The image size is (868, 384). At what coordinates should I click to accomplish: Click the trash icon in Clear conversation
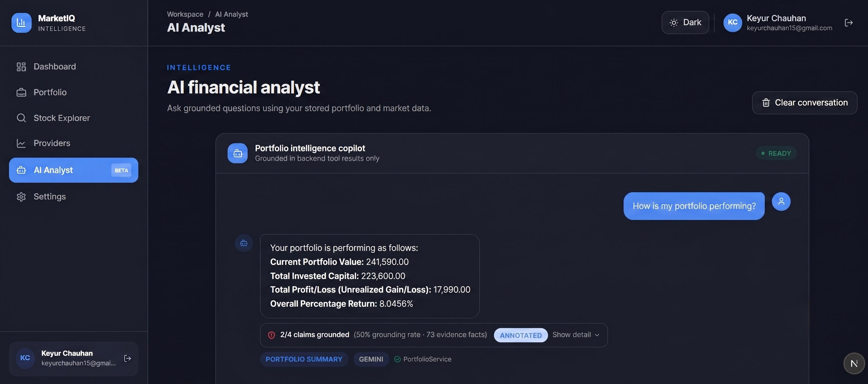(766, 103)
